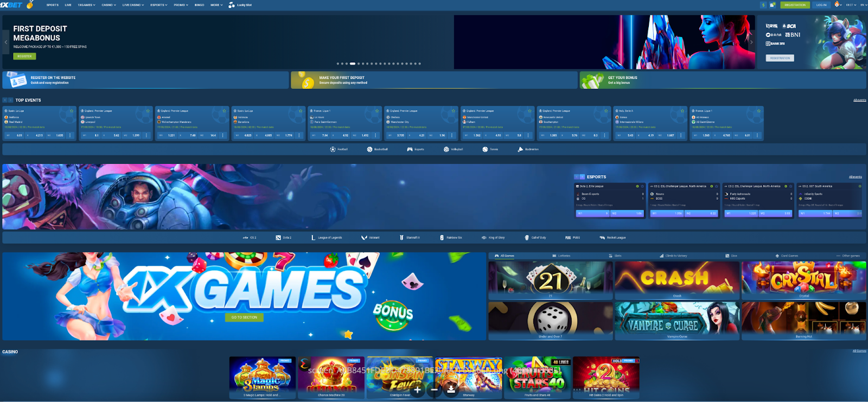Open more bets menu for Mallorca match
The image size is (868, 402).
pos(70,135)
